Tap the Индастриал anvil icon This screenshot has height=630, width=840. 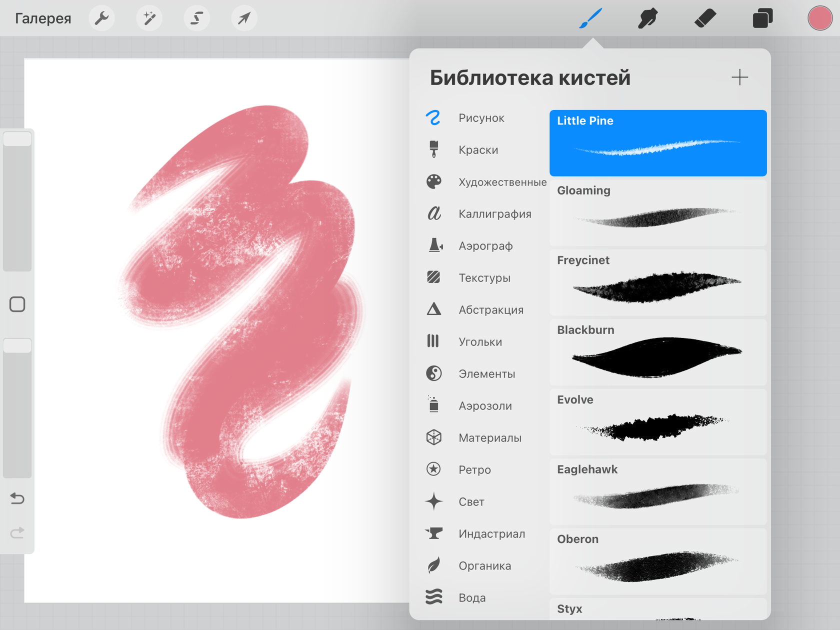(433, 533)
